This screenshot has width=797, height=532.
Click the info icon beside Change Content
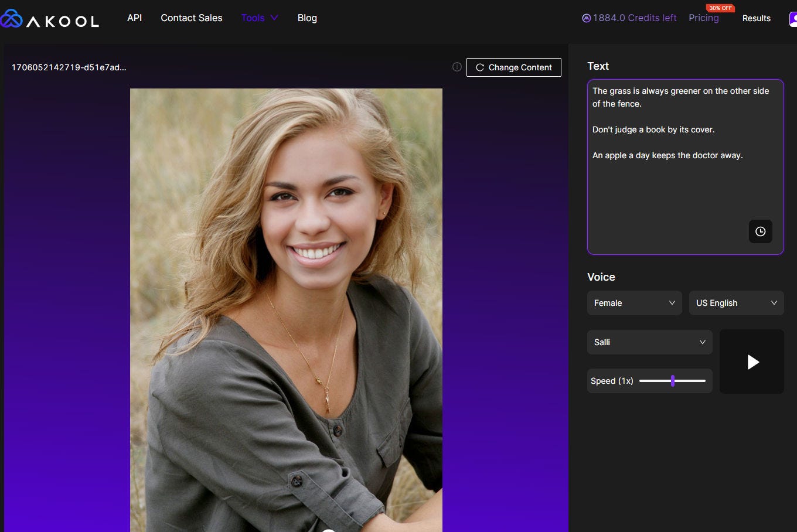(457, 67)
